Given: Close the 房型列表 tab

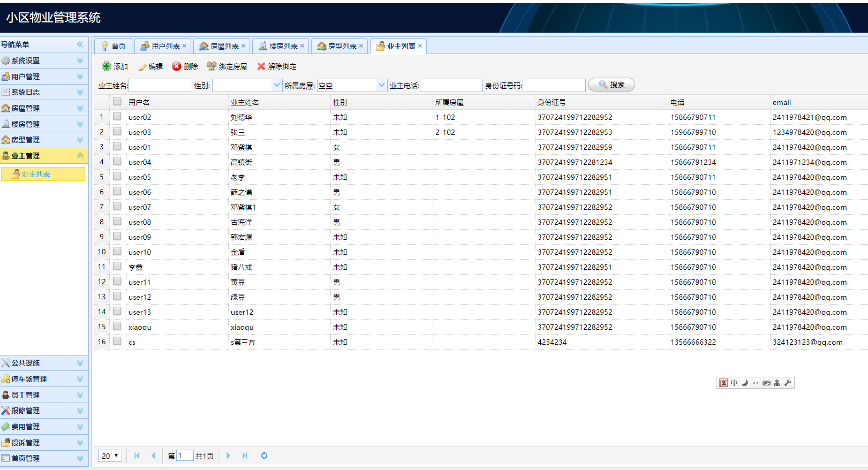Looking at the screenshot, I should click(x=361, y=46).
